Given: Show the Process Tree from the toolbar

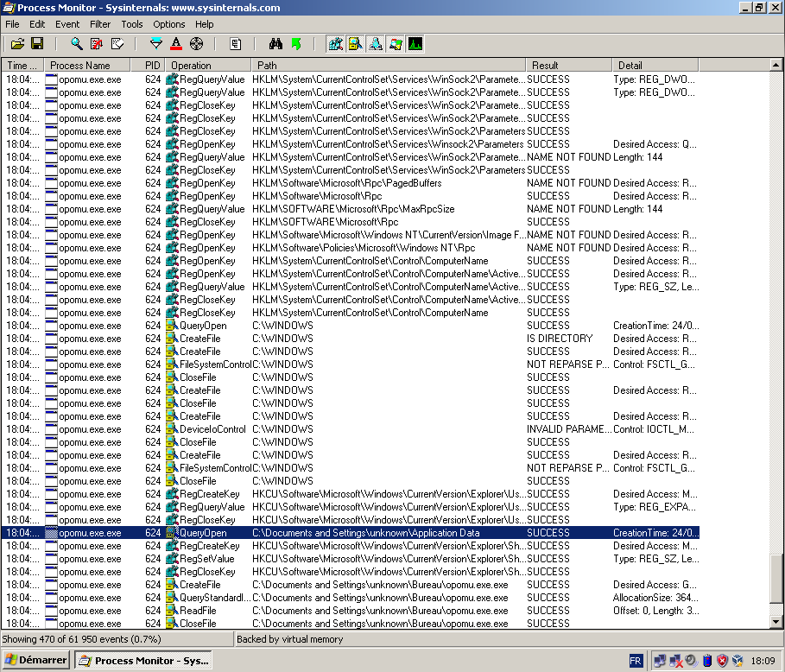Looking at the screenshot, I should click(x=236, y=43).
